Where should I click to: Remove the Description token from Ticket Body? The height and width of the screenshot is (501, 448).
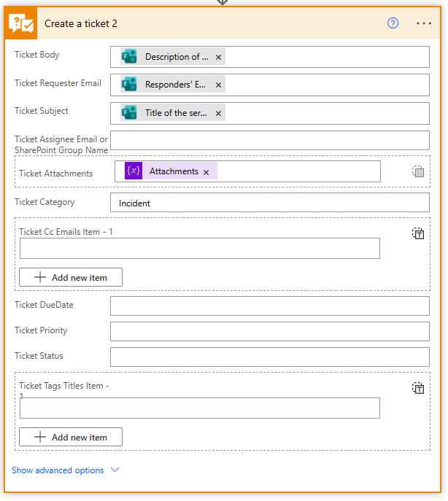point(218,57)
